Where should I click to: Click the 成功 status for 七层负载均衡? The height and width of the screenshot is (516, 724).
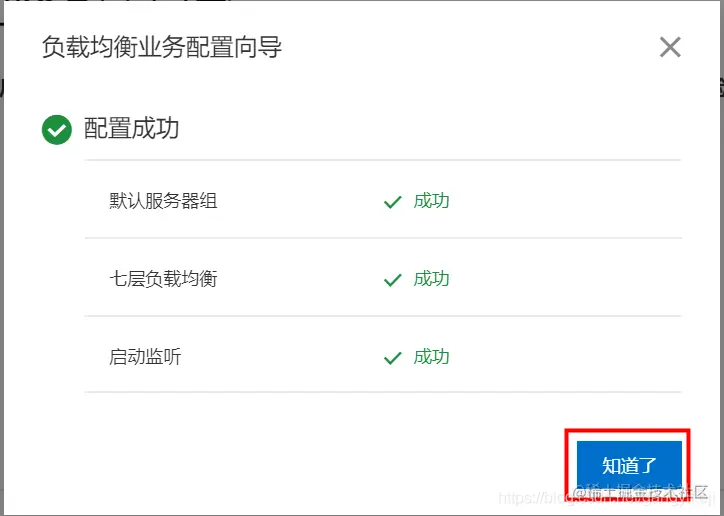coord(431,279)
